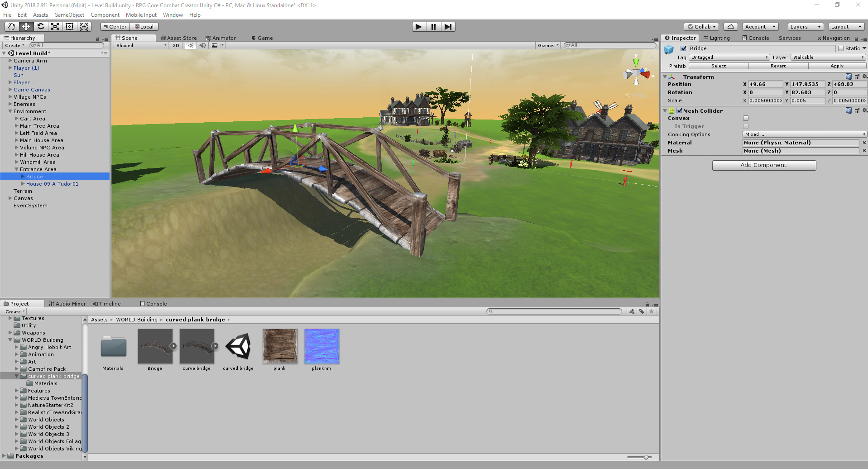Click the Position X input field
Image resolution: width=868 pixels, height=469 pixels.
click(765, 84)
